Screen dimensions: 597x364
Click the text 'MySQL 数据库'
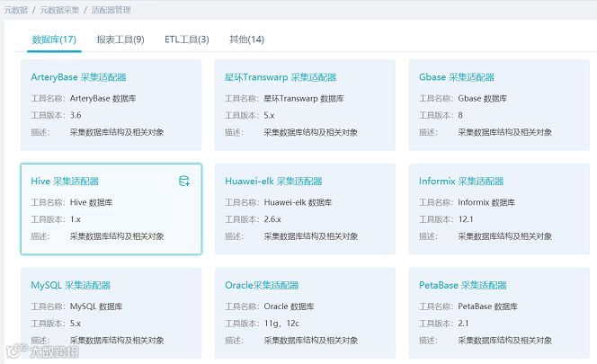pos(96,306)
